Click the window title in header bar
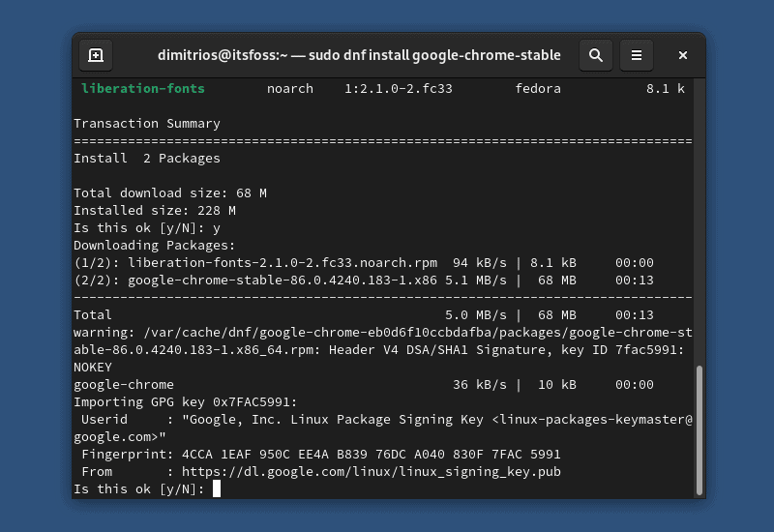Viewport: 774px width, 532px height. [x=359, y=55]
